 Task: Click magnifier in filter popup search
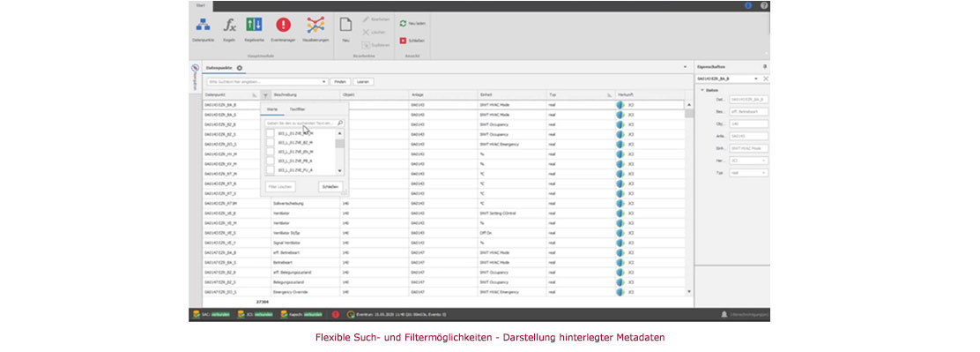point(340,124)
